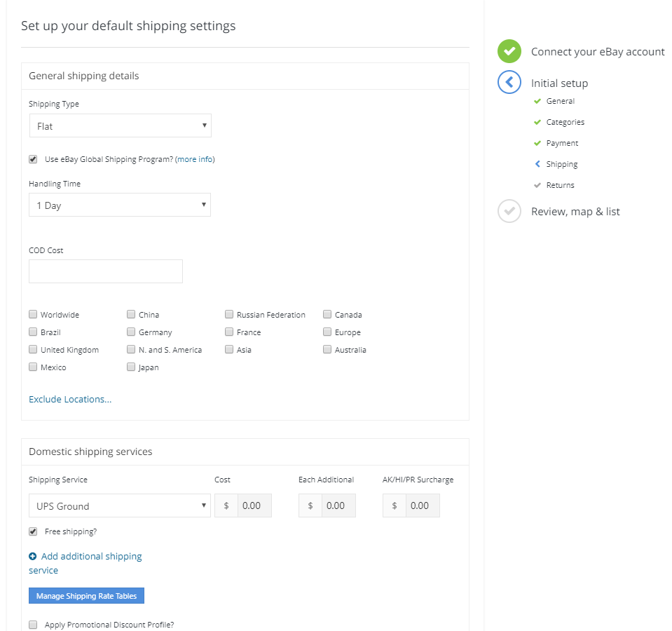Click the blue chevron next to Shipping step
The image size is (672, 631).
pos(537,164)
